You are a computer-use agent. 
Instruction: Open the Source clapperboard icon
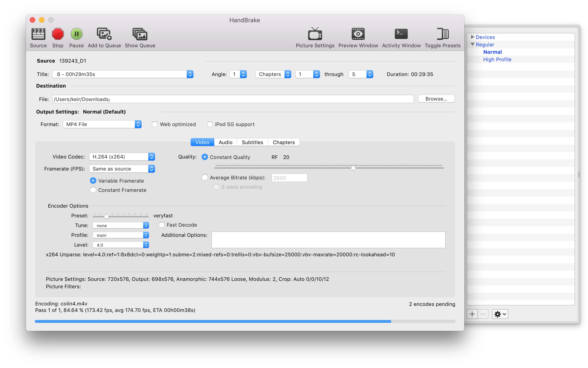tap(38, 34)
